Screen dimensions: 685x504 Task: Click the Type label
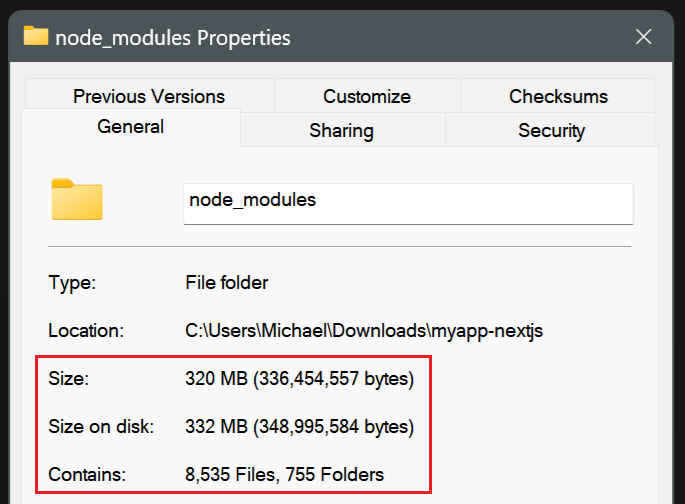[x=72, y=283]
